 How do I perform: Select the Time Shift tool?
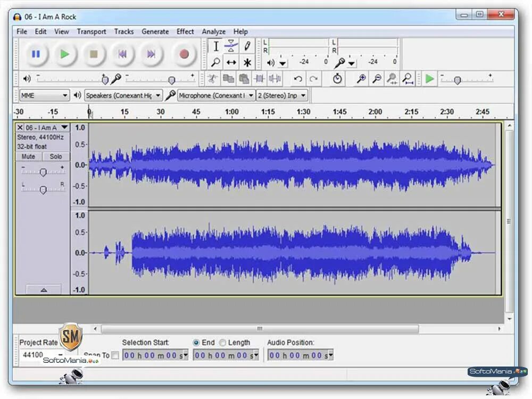point(231,62)
